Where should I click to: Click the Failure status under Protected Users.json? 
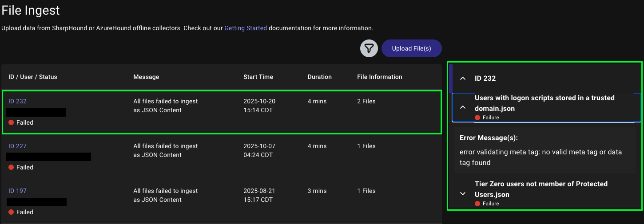pos(487,204)
